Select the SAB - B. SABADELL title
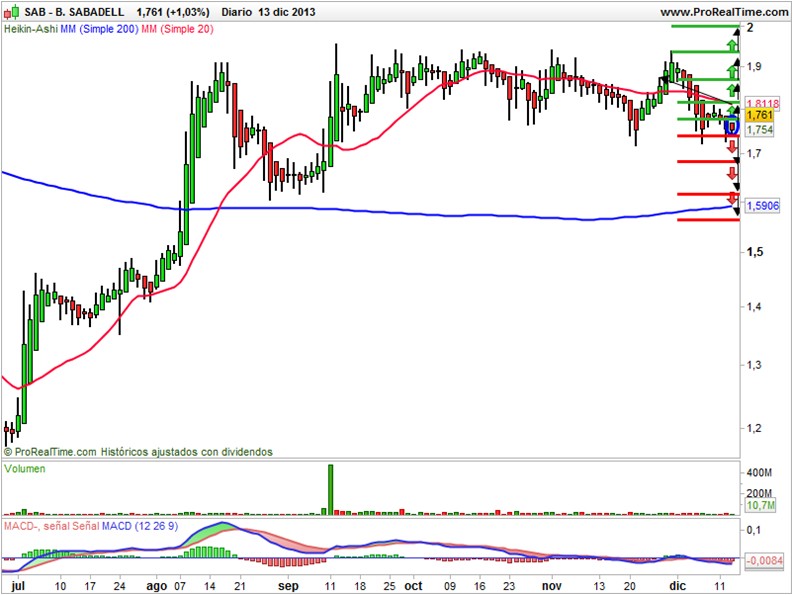 click(x=74, y=12)
